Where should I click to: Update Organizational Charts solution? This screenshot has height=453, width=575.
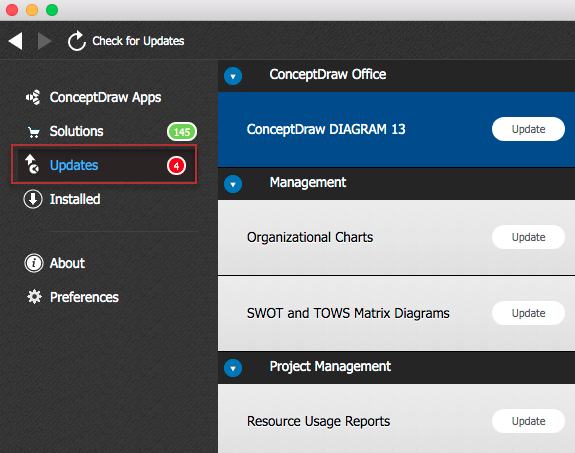pos(528,237)
